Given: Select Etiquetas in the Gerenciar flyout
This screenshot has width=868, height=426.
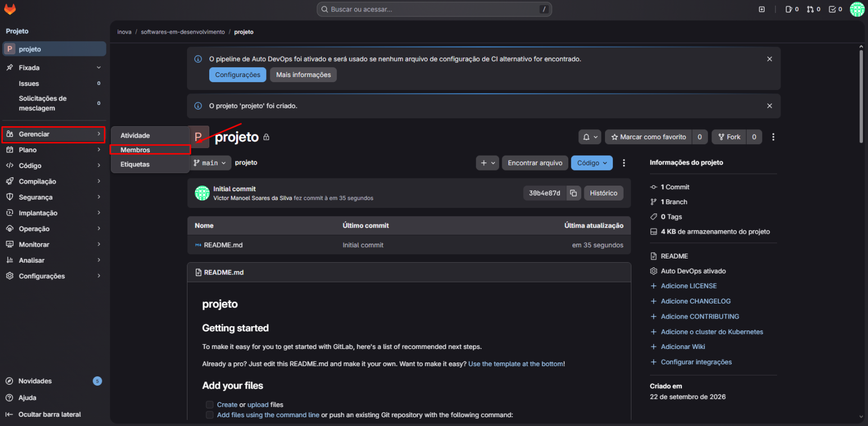Looking at the screenshot, I should coord(150,164).
